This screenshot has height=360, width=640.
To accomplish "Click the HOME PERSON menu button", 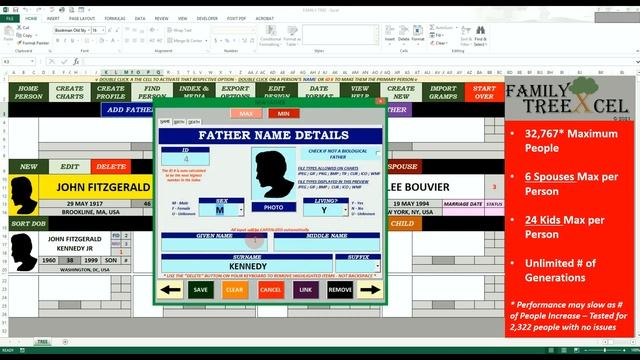I will tap(28, 92).
